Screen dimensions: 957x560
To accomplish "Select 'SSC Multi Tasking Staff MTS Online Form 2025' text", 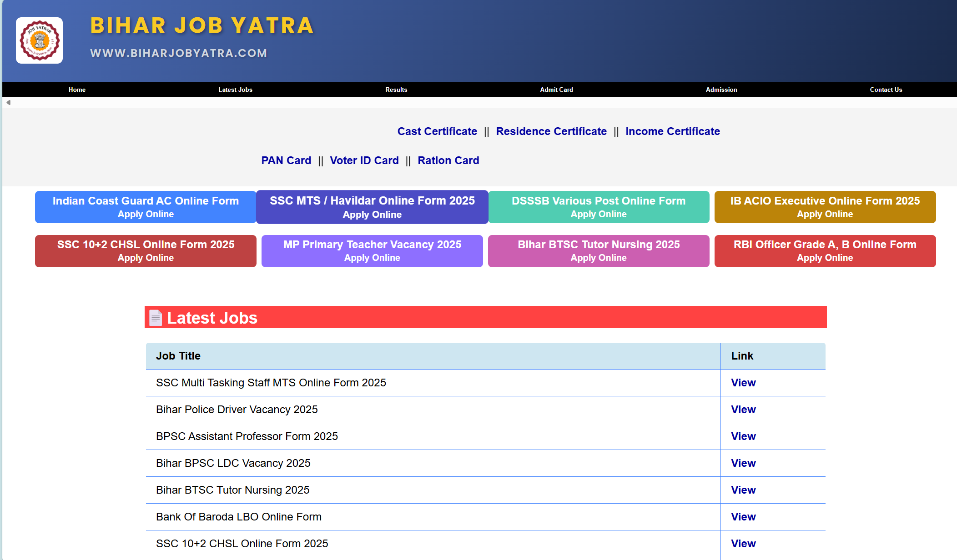I will pyautogui.click(x=271, y=383).
